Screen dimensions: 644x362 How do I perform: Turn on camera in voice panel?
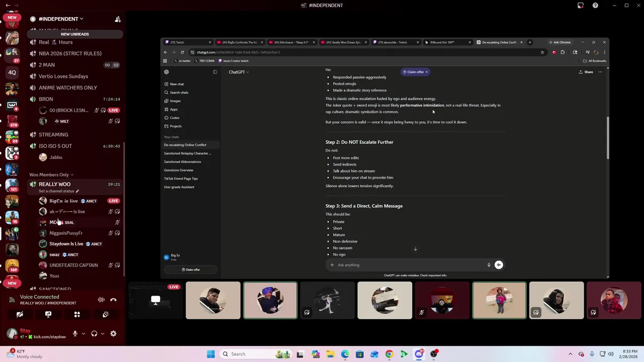point(20,314)
